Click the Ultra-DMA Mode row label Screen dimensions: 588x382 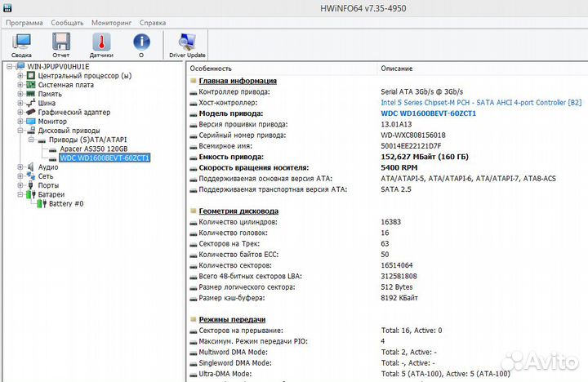pos(225,374)
